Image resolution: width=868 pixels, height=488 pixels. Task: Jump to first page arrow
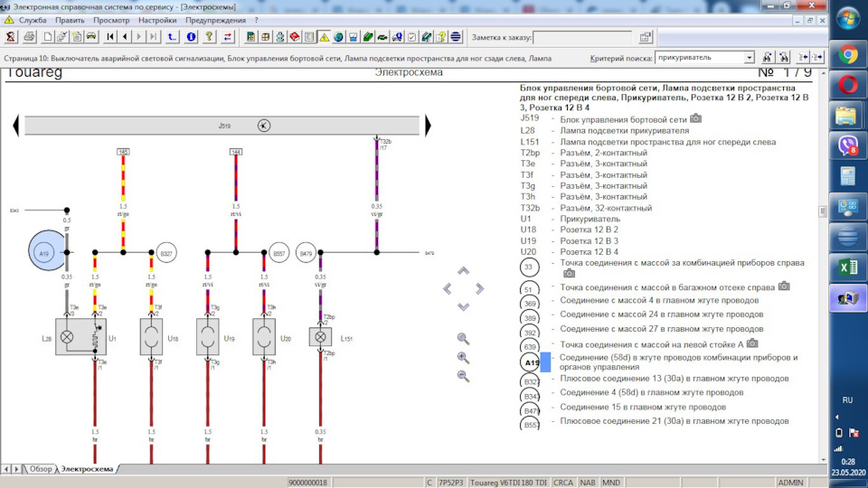pos(110,37)
